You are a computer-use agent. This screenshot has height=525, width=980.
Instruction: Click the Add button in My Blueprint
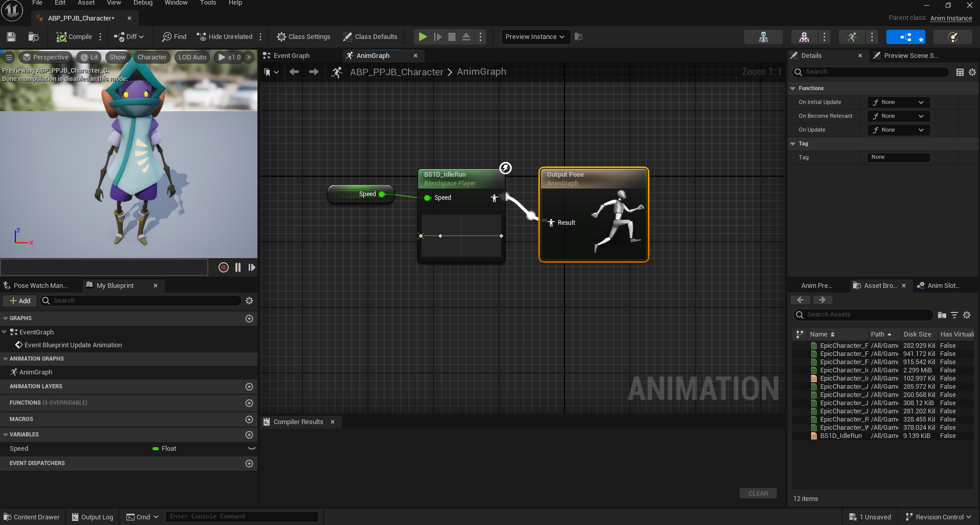pyautogui.click(x=19, y=301)
